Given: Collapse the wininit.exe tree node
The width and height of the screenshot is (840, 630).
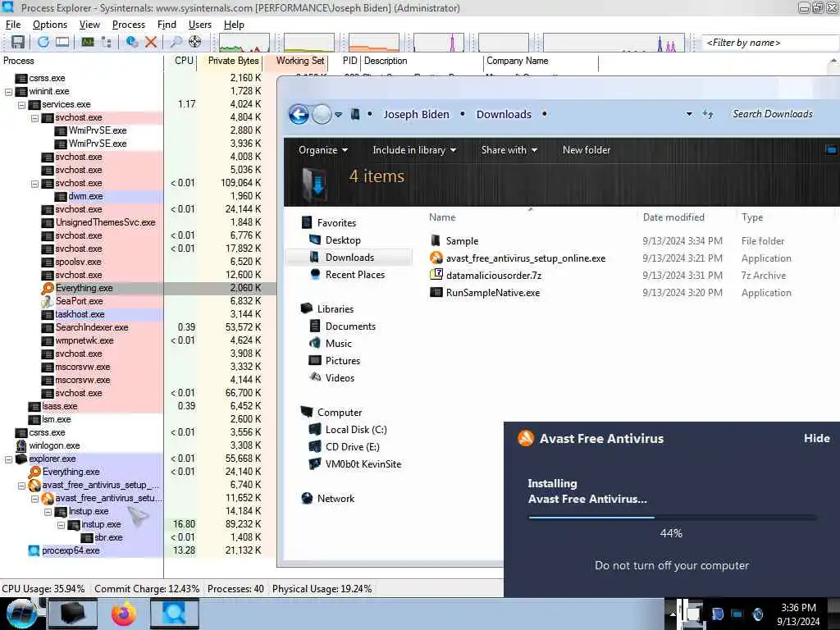Looking at the screenshot, I should pos(8,92).
